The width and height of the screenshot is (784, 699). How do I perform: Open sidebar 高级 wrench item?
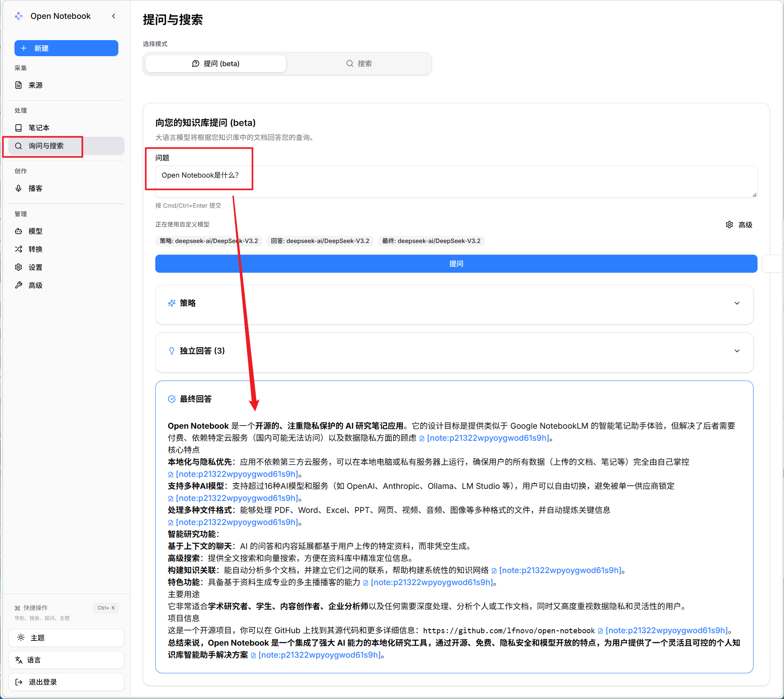pyautogui.click(x=35, y=285)
